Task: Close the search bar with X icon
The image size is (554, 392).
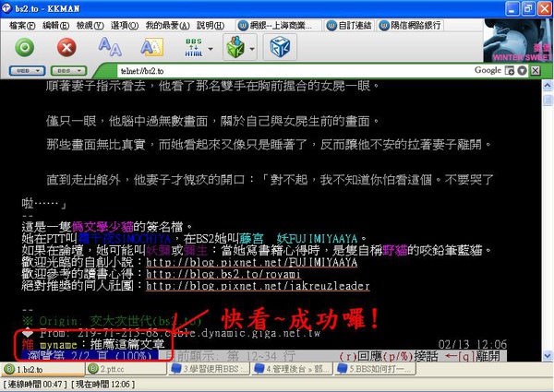Action: 536,71
